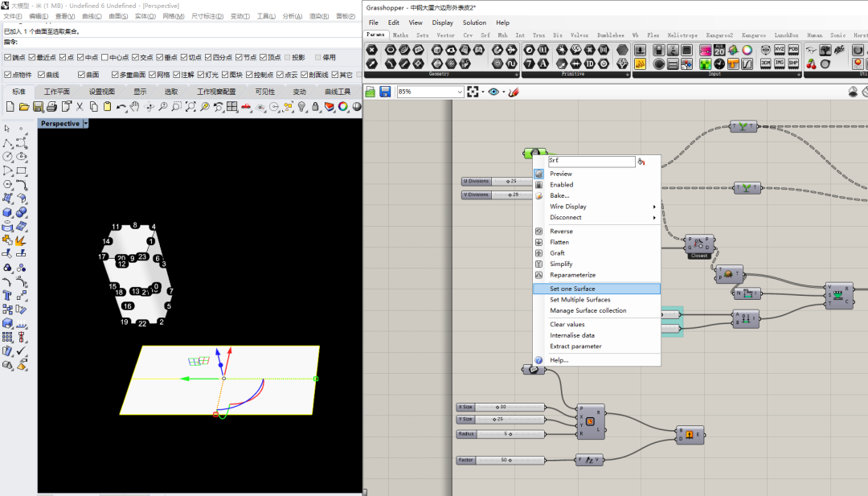The height and width of the screenshot is (496, 868).
Task: Choose 'Set one Surface' in context menu
Action: click(596, 289)
